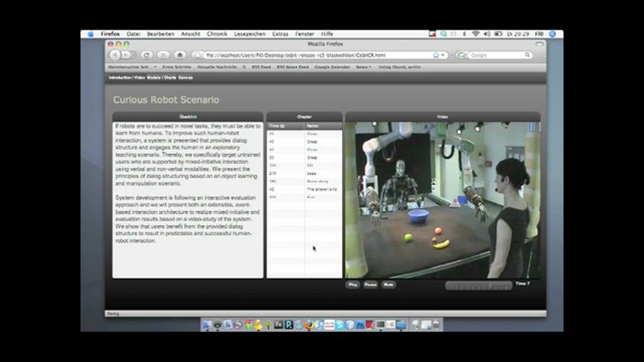Mute the video player
Viewport: 644px width, 362px height.
pyautogui.click(x=388, y=285)
